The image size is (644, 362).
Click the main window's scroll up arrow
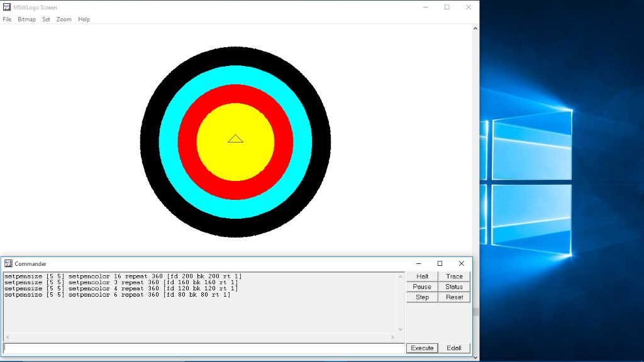pos(475,28)
